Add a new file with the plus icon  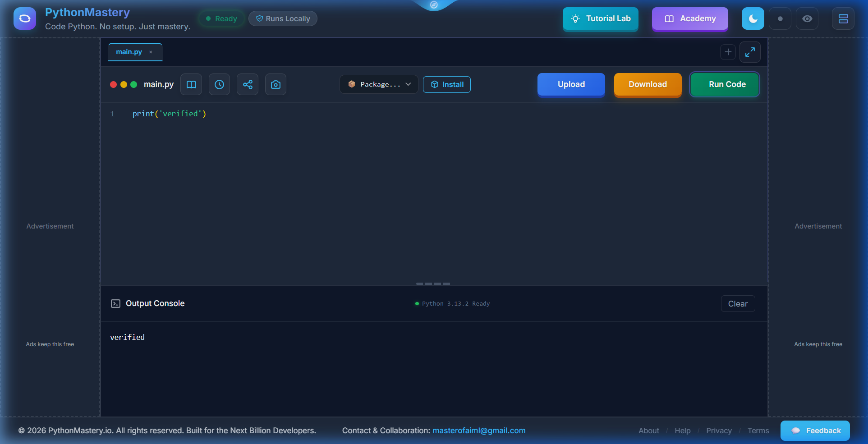click(728, 52)
